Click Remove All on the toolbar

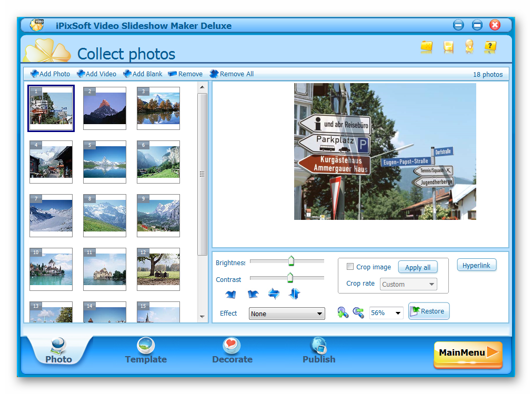[x=232, y=74]
